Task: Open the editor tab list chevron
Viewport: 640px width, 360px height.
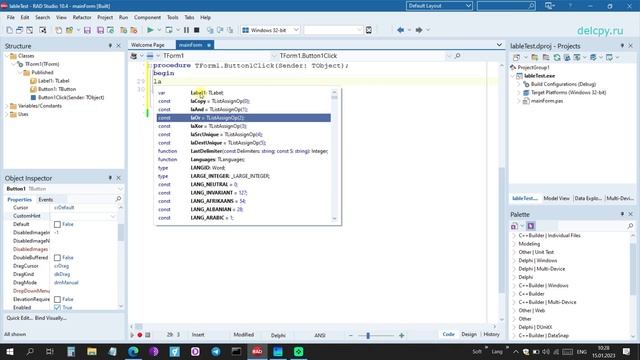Action: pyautogui.click(x=499, y=45)
